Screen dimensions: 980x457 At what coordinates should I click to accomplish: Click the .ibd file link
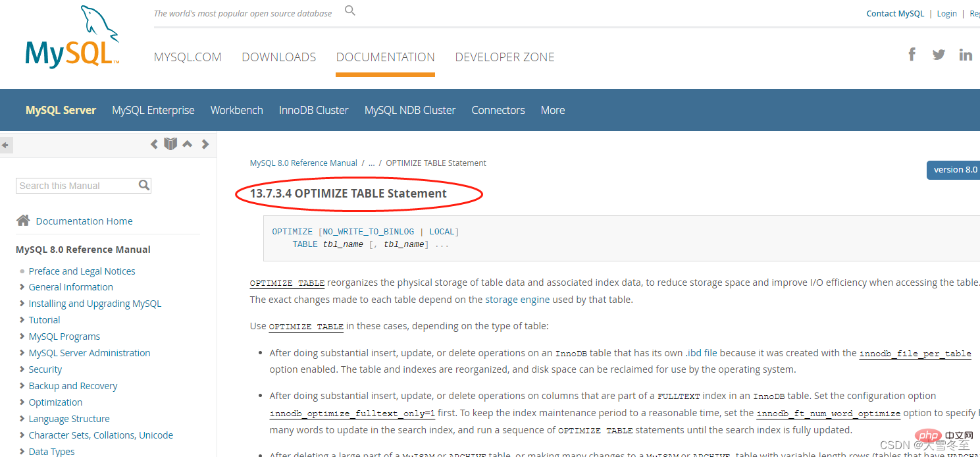pyautogui.click(x=702, y=353)
